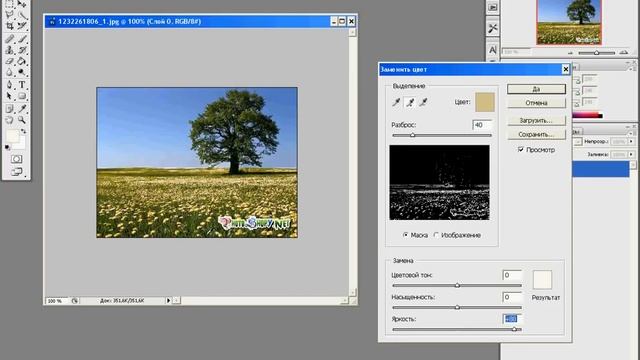Click the black-and-white mask preview

click(x=439, y=182)
